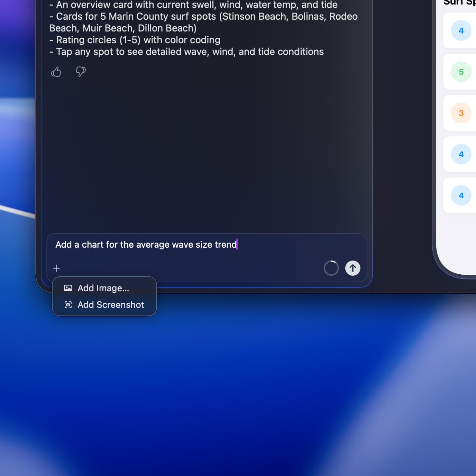Open the bottommost blue 4-rated spot card
Image resolution: width=476 pixels, height=476 pixels.
461,195
